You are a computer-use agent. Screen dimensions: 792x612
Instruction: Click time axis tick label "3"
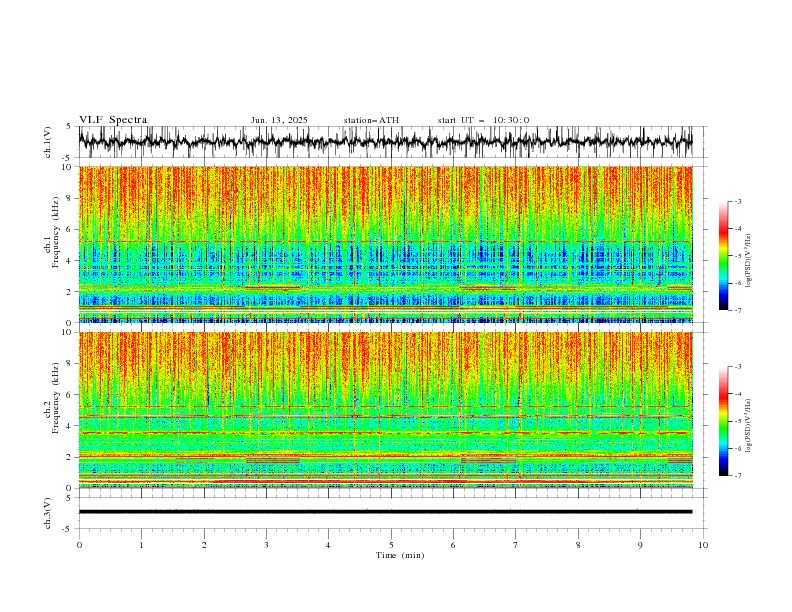266,545
